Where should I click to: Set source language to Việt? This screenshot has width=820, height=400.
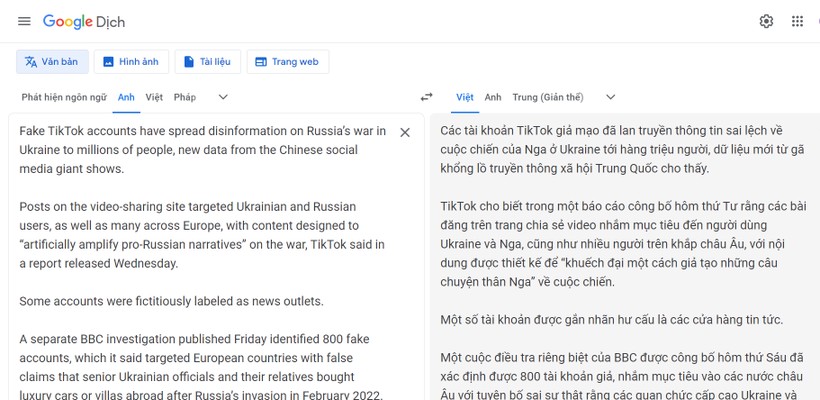click(154, 97)
